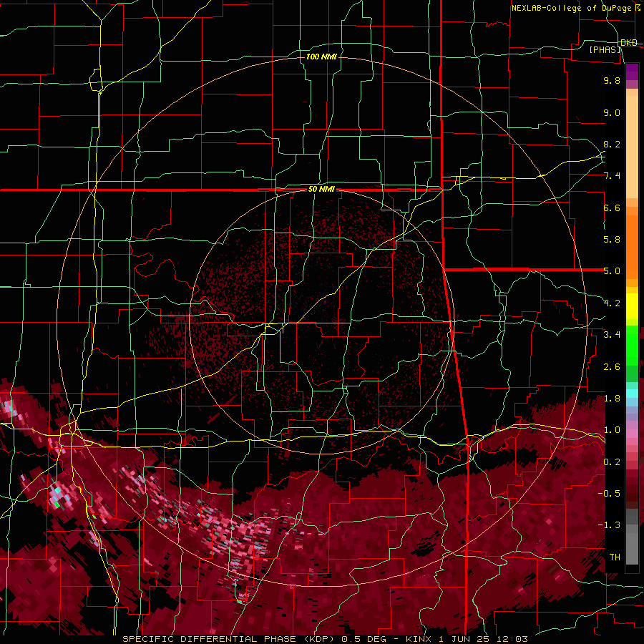Image resolution: width=644 pixels, height=644 pixels.
Task: Select the 3.4 value on the scale
Action: click(612, 335)
